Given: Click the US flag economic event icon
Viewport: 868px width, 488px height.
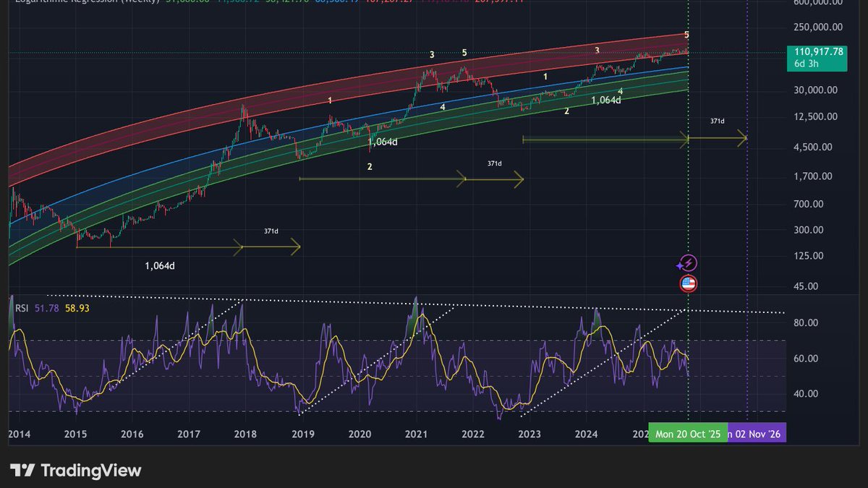Looking at the screenshot, I should 688,283.
